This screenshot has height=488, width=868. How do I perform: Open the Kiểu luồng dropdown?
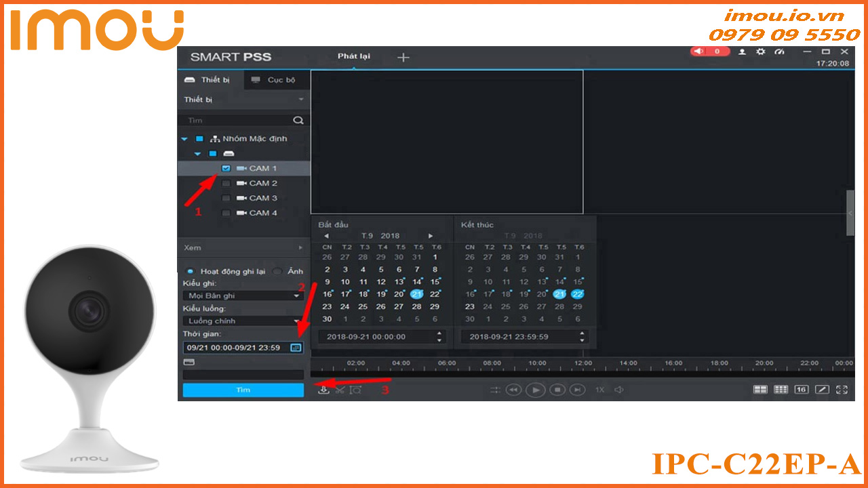[x=243, y=321]
